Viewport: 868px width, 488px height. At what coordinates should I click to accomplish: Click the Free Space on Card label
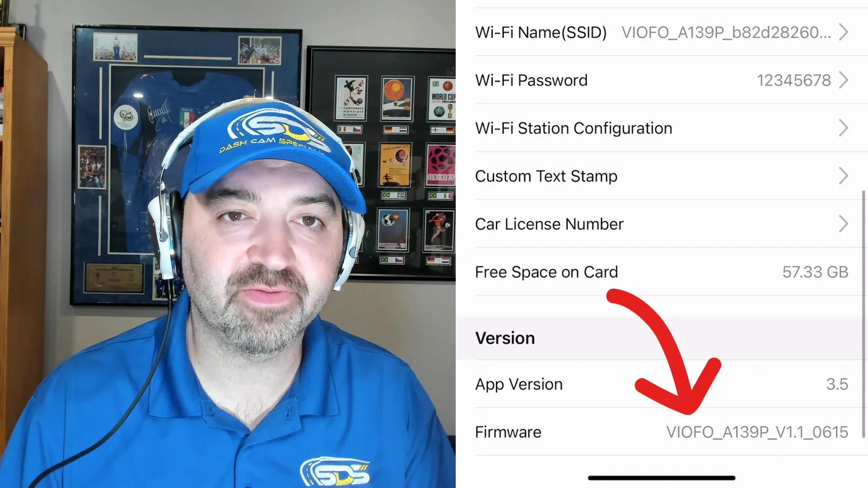pyautogui.click(x=546, y=272)
